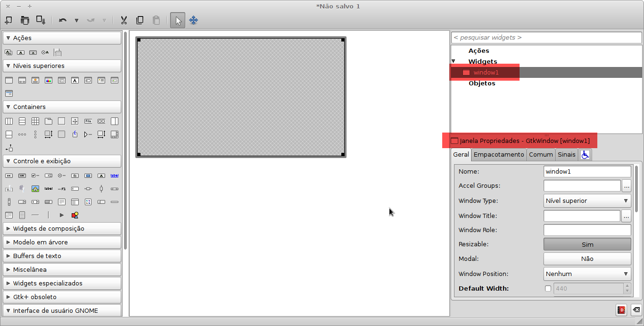
Task: Enable the drag-and-resize mode tool
Action: 193,20
